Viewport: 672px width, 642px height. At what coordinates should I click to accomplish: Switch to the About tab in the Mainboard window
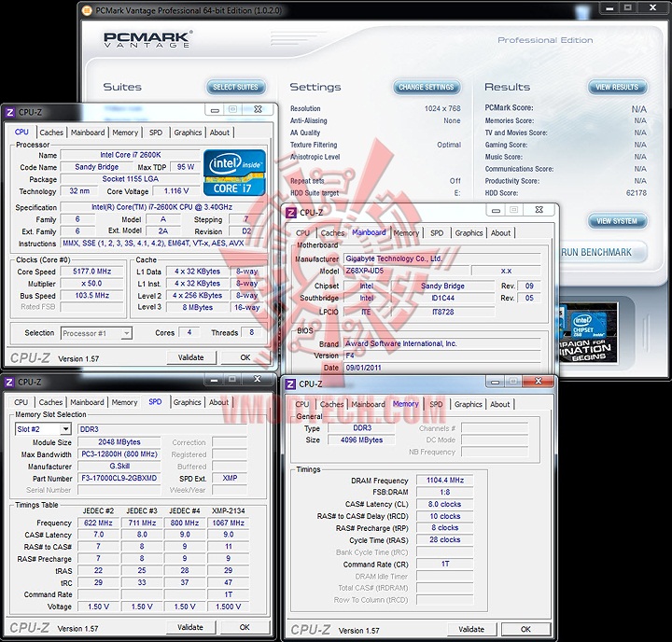tap(500, 232)
